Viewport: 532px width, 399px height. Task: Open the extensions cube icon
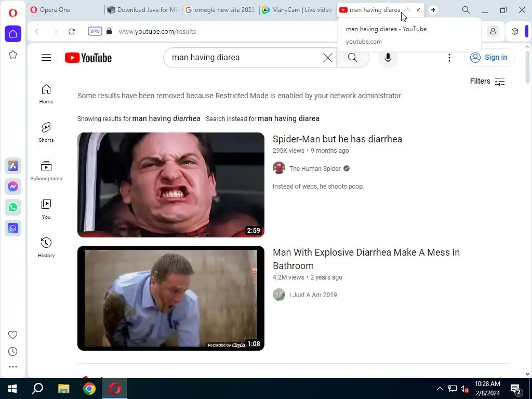(515, 32)
